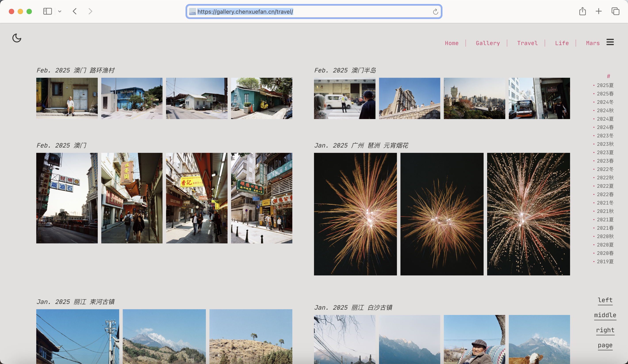Select the middle layout option
The height and width of the screenshot is (364, 628).
605,315
